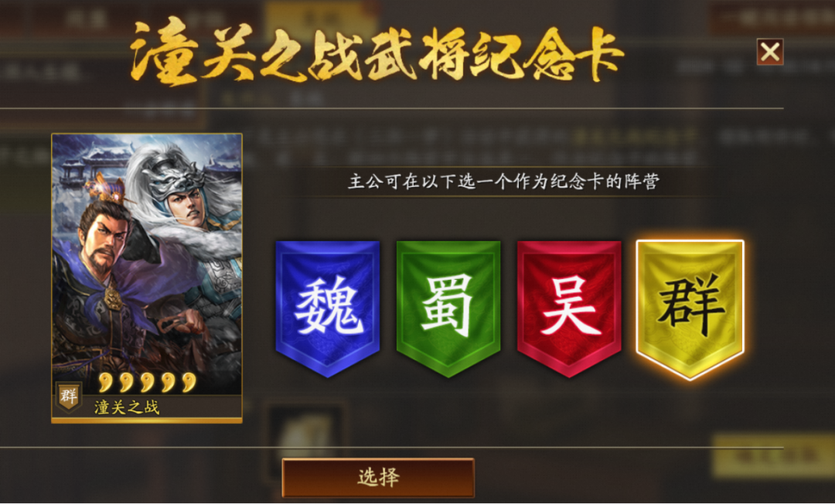This screenshot has height=504, width=835.
Task: Pick the red 吴 faction banner
Action: (x=569, y=308)
